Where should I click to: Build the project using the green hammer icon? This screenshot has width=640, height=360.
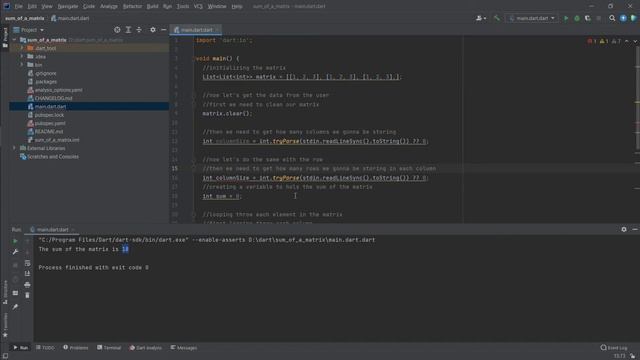tap(497, 18)
